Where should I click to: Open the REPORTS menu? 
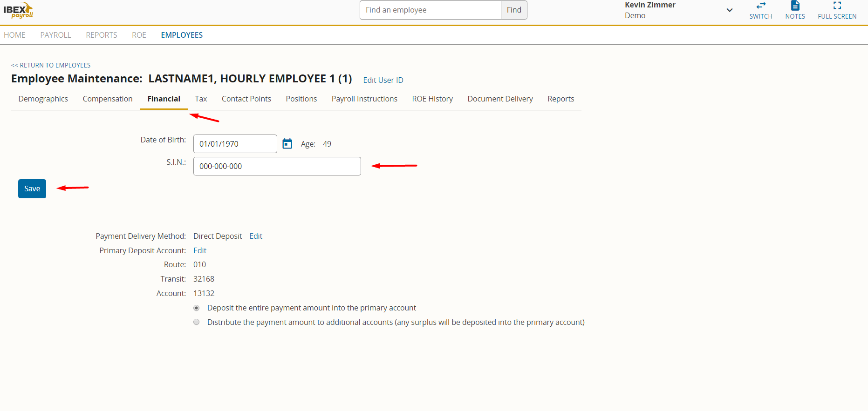click(x=102, y=35)
